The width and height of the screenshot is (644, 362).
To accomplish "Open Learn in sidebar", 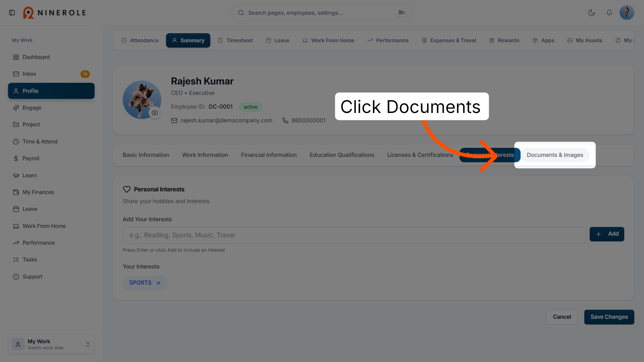I will coord(51,175).
